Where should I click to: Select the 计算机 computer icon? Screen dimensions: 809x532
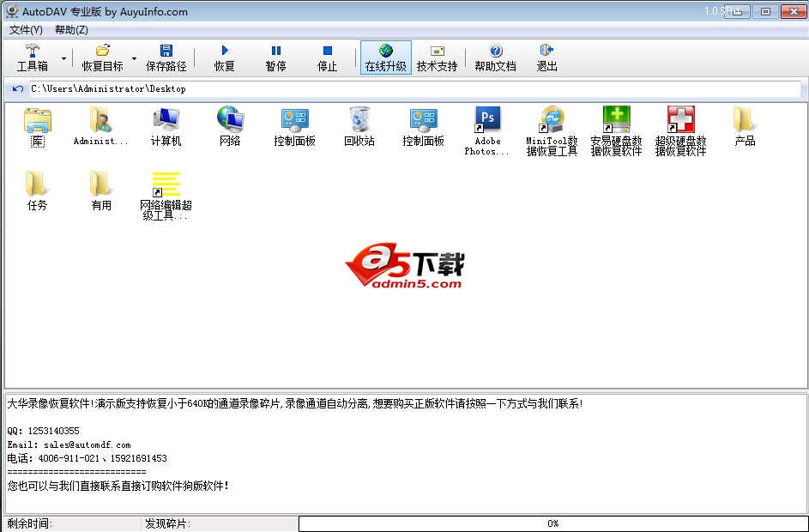166,127
